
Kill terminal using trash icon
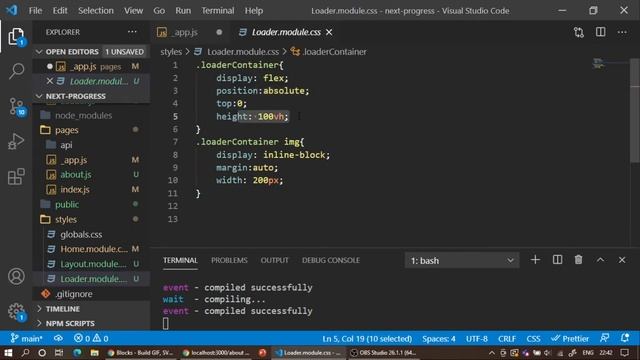coord(578,260)
